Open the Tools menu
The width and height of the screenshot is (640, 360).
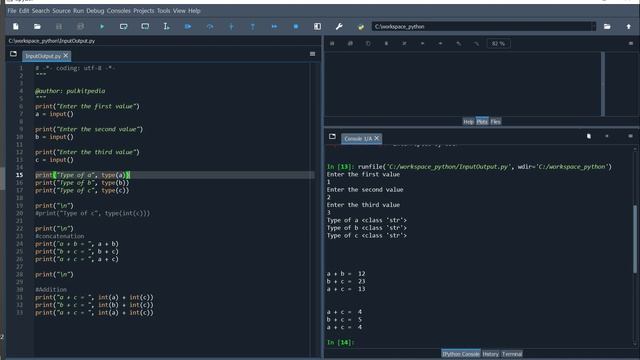pyautogui.click(x=164, y=11)
